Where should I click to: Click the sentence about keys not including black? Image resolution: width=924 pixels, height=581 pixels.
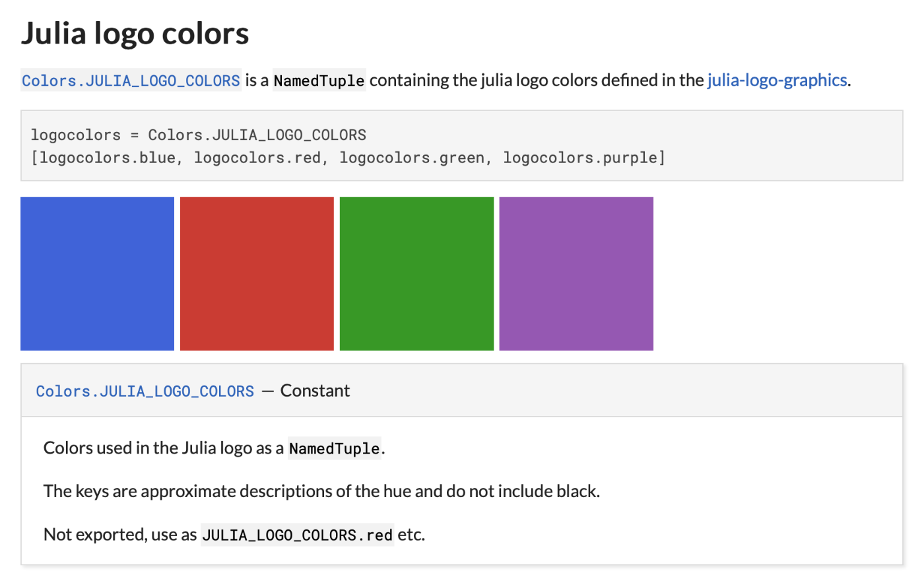321,491
